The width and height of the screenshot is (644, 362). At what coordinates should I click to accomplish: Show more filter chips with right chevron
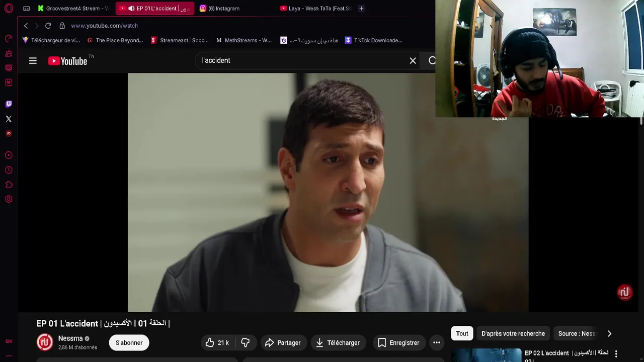click(x=609, y=333)
